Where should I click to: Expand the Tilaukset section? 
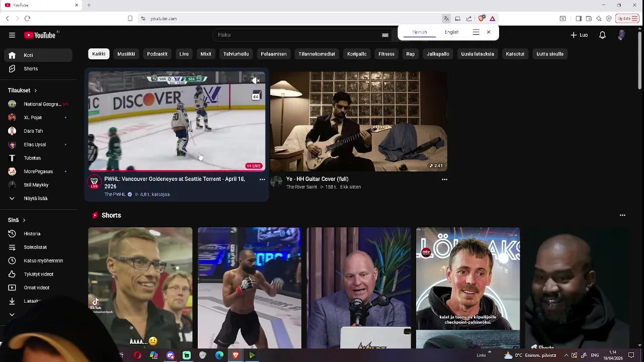(23, 90)
